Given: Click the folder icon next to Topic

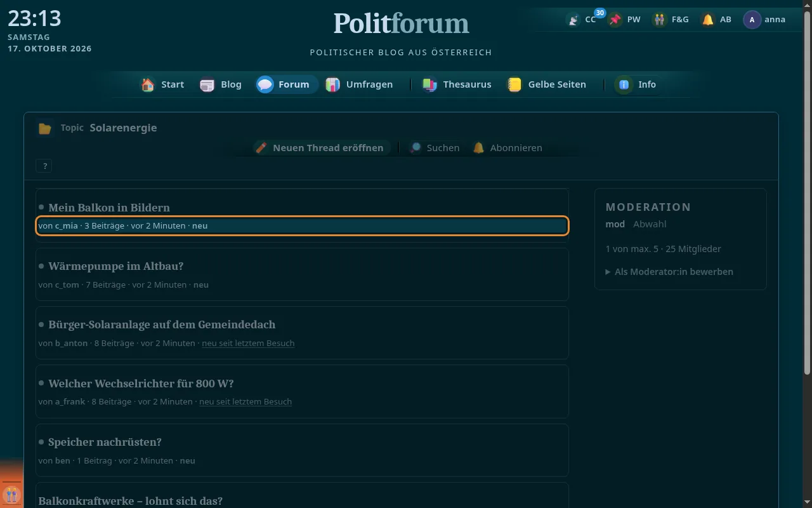Looking at the screenshot, I should (45, 128).
